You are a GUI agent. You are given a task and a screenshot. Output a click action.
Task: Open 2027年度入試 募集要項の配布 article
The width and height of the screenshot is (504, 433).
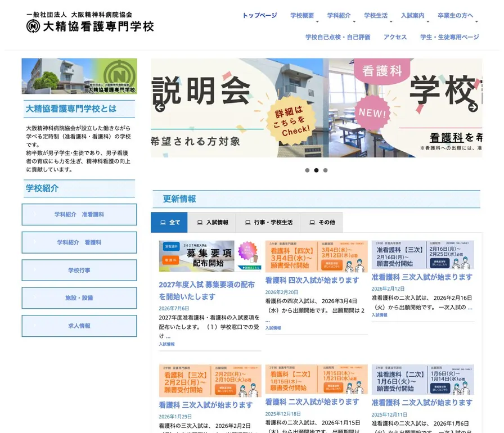[206, 291]
